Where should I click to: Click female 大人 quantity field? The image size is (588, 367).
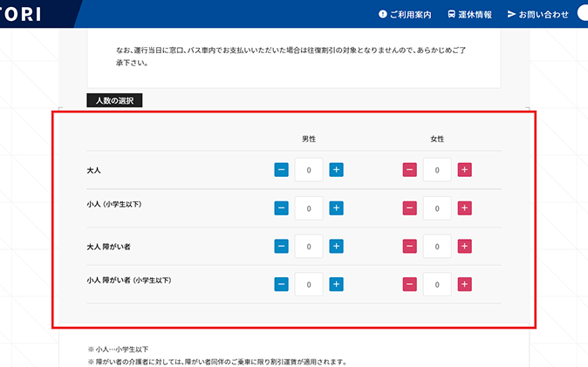[x=437, y=170]
